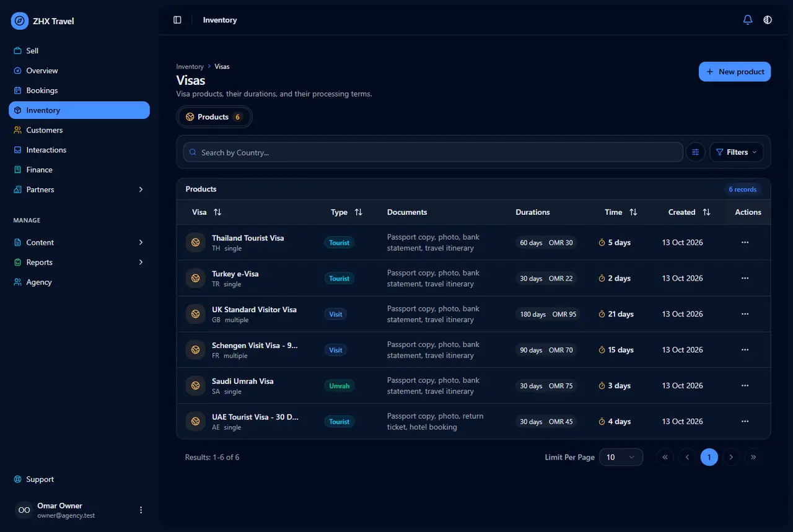Toggle the sidebar panel icon
Image resolution: width=793 pixels, height=532 pixels.
pos(177,20)
